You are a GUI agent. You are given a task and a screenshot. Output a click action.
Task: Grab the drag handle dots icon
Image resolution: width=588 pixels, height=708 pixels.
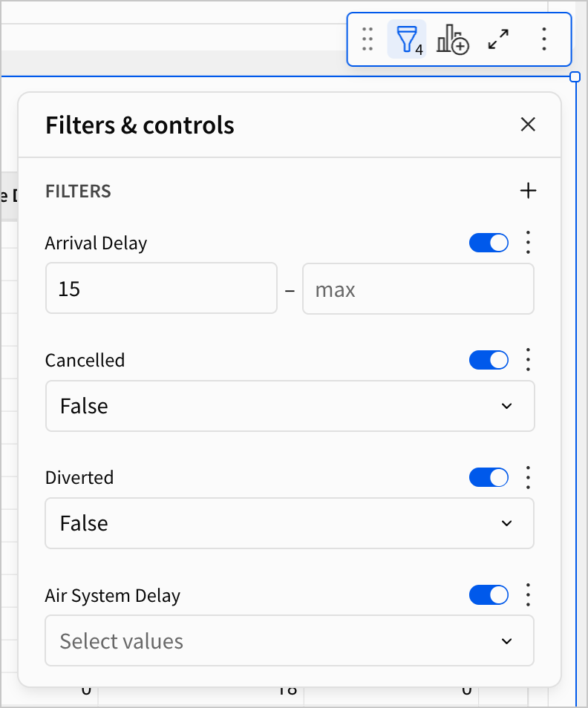367,39
